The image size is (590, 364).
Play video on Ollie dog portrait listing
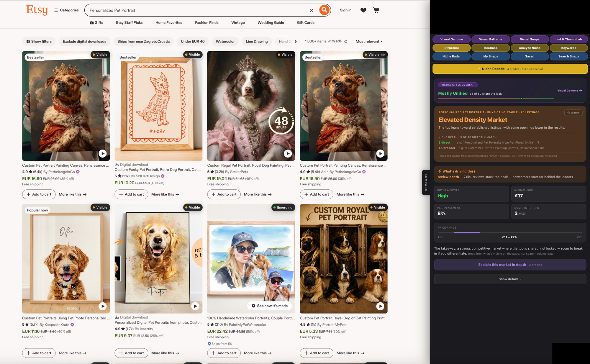tap(102, 306)
